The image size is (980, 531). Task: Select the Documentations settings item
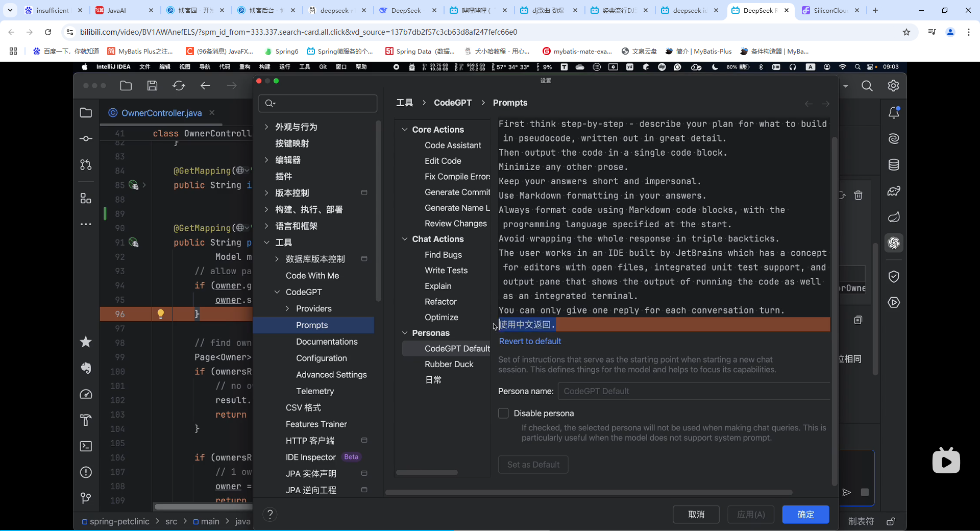(327, 342)
